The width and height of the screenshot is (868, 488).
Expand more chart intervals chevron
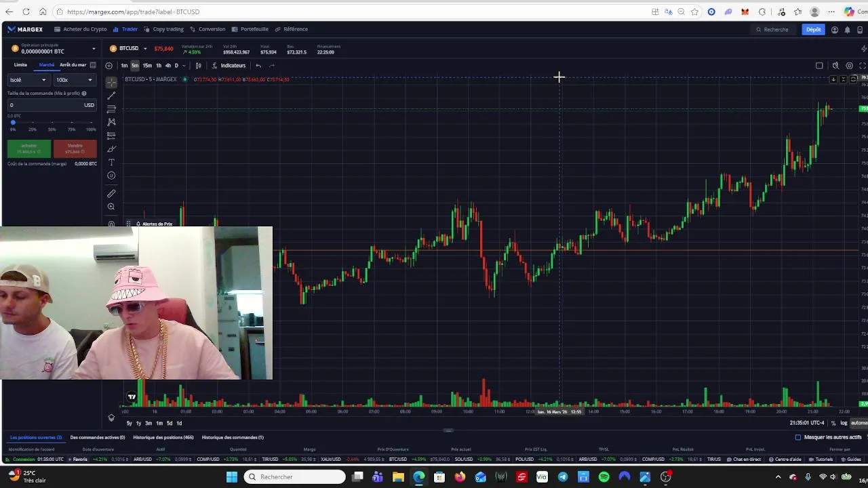184,66
